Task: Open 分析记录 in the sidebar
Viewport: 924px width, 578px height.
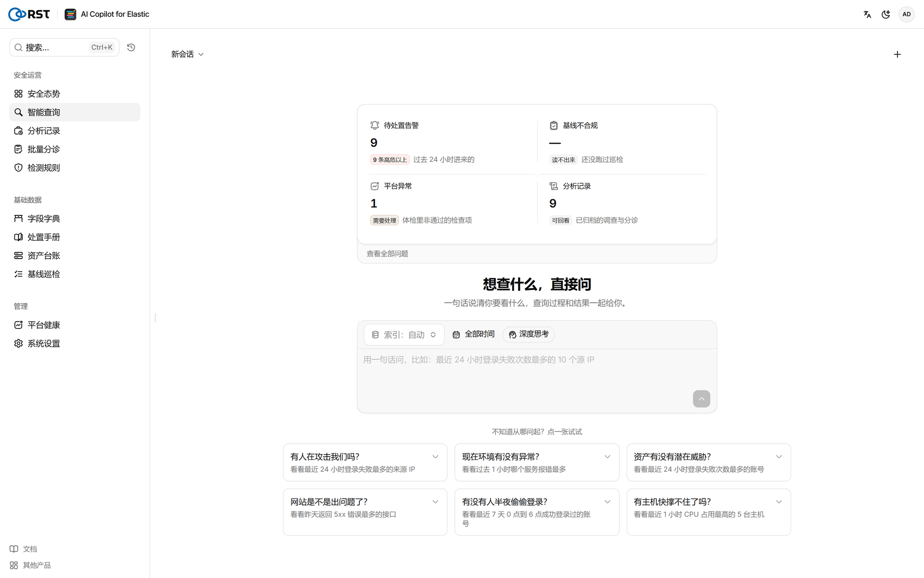Action: point(75,131)
